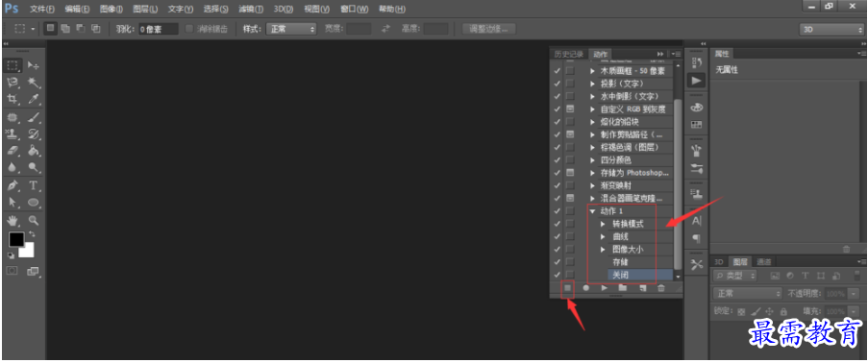Switch to the 历史记录 tab
The width and height of the screenshot is (868, 363).
(569, 54)
